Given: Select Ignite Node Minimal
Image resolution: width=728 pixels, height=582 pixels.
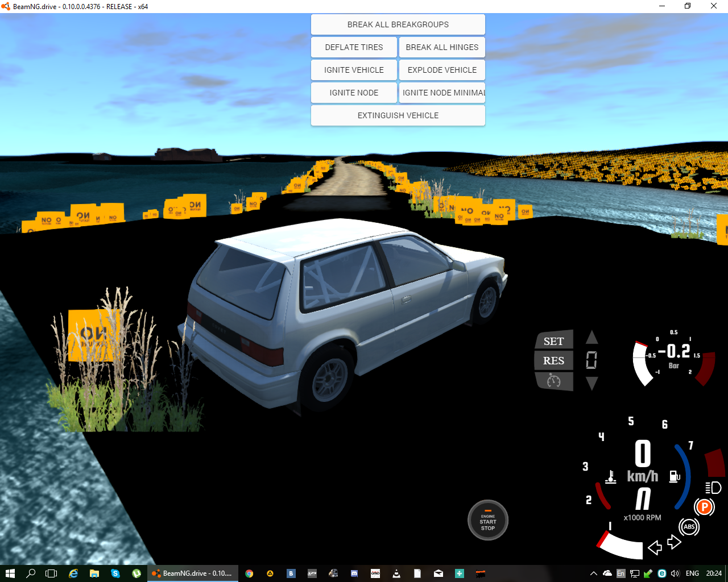Looking at the screenshot, I should pyautogui.click(x=442, y=93).
